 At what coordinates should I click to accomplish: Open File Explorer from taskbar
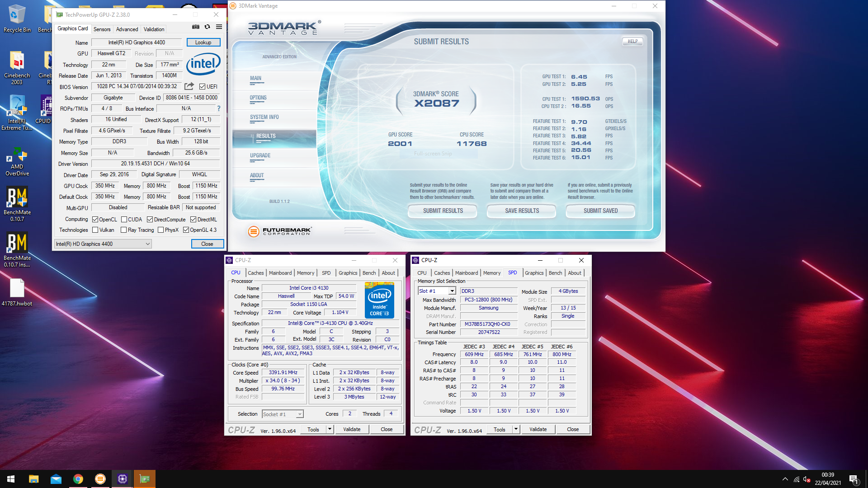click(33, 479)
